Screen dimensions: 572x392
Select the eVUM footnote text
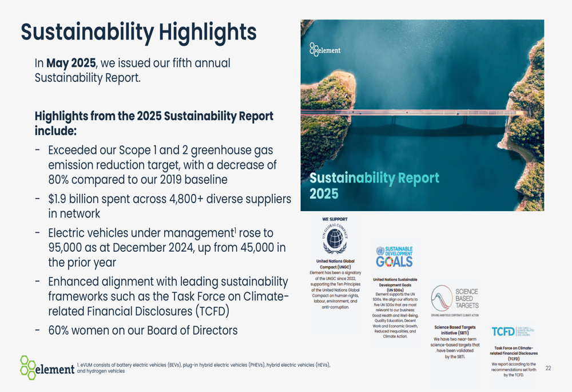click(x=204, y=368)
